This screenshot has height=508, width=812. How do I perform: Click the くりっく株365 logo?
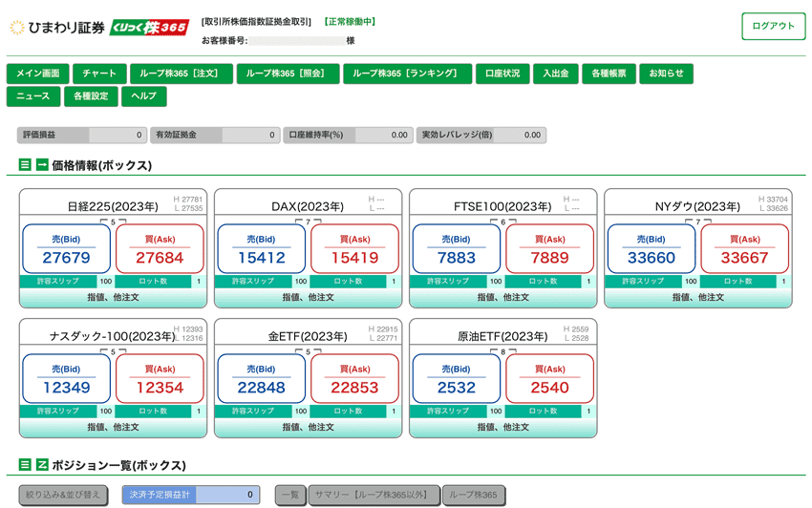tap(149, 28)
